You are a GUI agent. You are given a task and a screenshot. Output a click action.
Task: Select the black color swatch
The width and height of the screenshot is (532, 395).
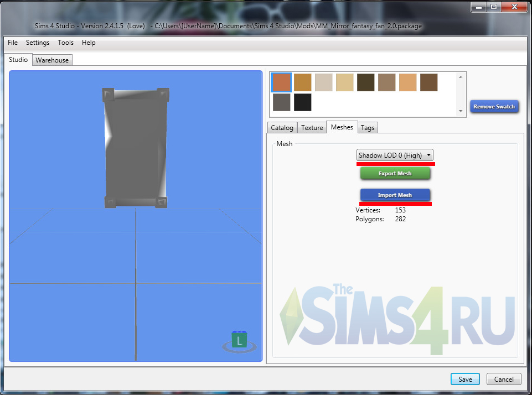click(302, 102)
